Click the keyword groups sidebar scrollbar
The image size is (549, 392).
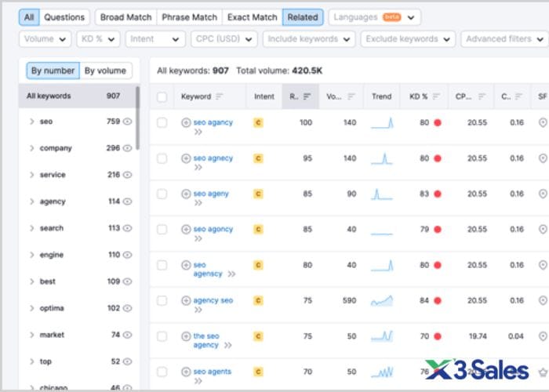pos(137,118)
